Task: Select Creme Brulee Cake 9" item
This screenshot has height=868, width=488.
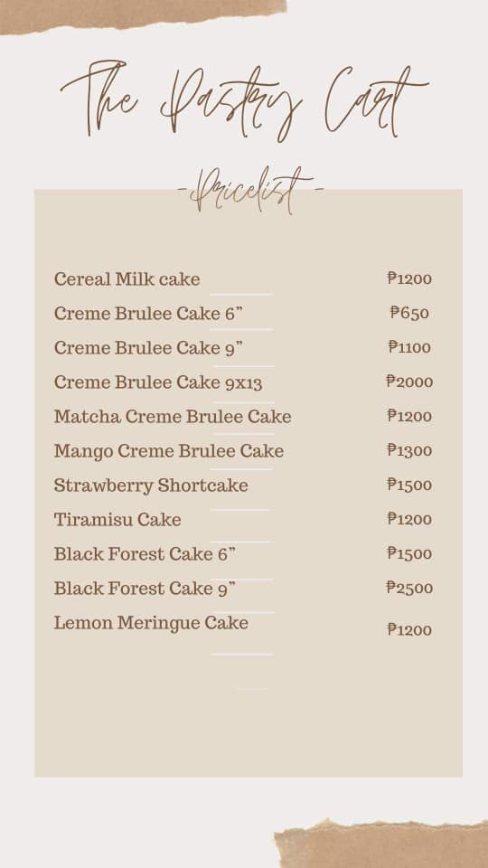Action: (x=148, y=348)
